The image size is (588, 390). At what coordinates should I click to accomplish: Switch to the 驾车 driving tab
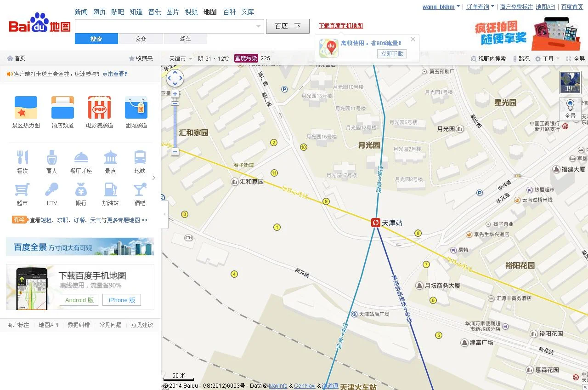185,40
